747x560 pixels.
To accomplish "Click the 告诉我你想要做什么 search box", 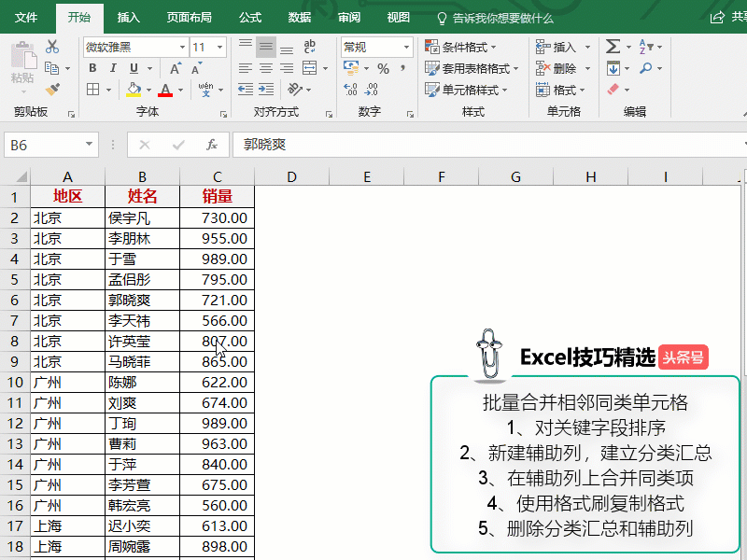I will pos(496,18).
